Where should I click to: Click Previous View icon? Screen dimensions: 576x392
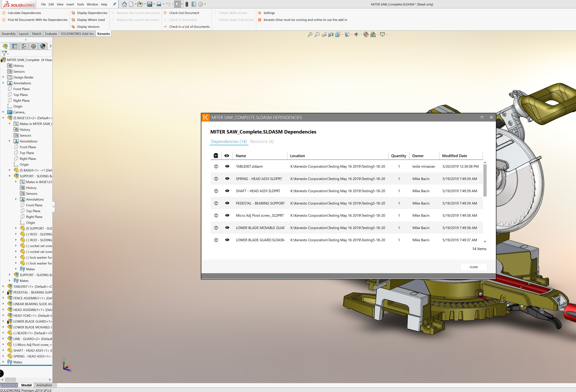[324, 35]
